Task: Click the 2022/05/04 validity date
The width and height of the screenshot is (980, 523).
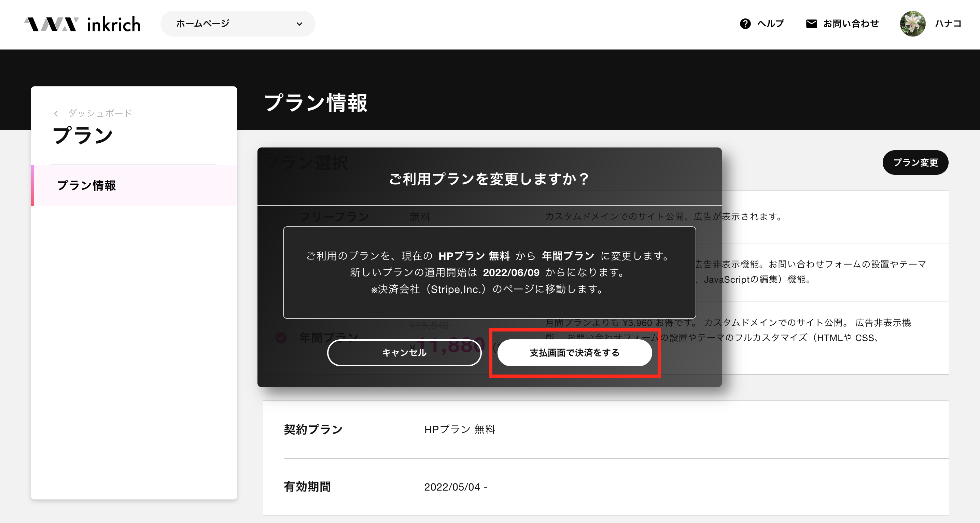Action: [x=456, y=486]
